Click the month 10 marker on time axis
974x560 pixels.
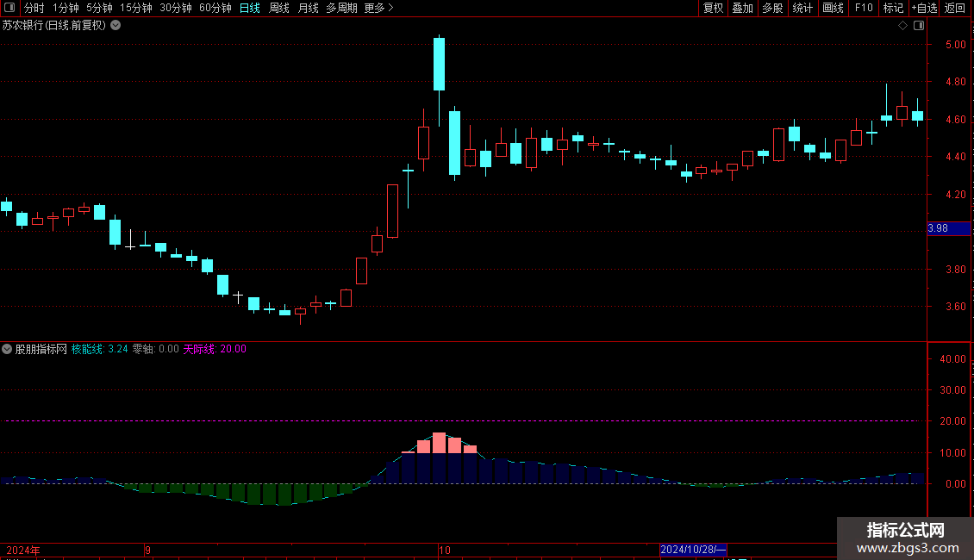point(444,550)
